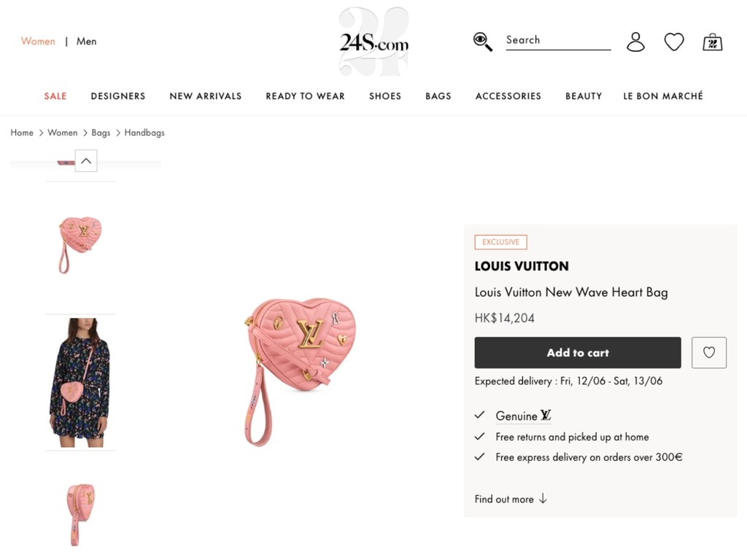Click inside the Search input field
The width and height of the screenshot is (747, 560).
[558, 40]
